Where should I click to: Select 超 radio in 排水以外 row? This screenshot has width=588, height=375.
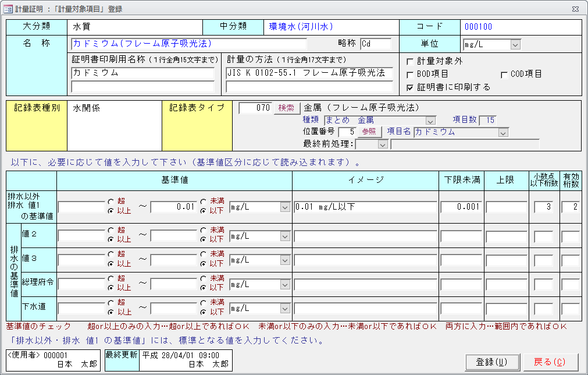pos(111,201)
